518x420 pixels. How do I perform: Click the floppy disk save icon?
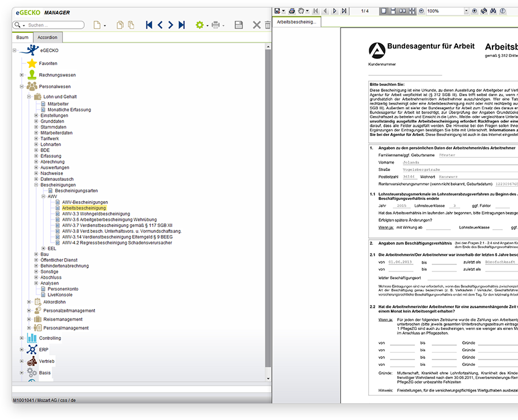[239, 25]
